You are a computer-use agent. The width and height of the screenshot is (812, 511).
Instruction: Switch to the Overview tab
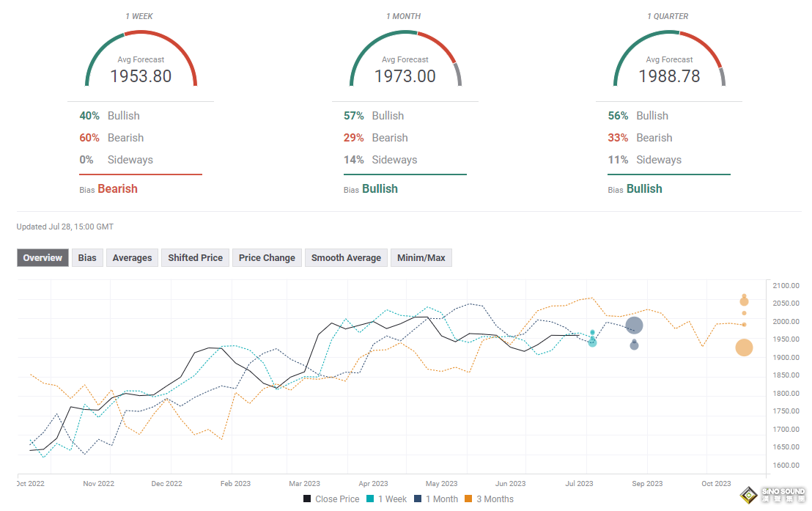43,257
